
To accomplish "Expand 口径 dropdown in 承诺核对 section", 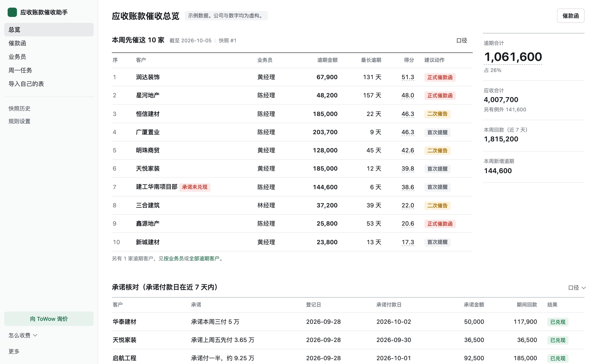I will point(577,287).
